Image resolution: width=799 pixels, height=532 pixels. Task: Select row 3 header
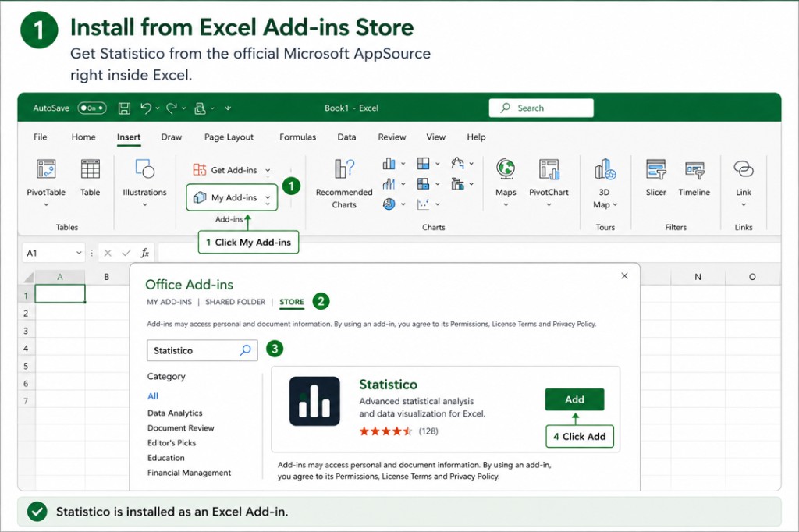pos(26,331)
